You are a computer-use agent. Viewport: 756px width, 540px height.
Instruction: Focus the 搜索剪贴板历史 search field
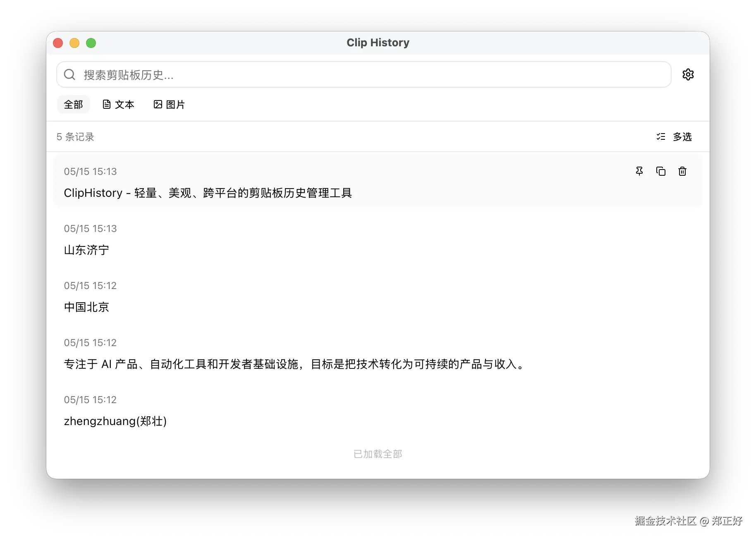(364, 74)
